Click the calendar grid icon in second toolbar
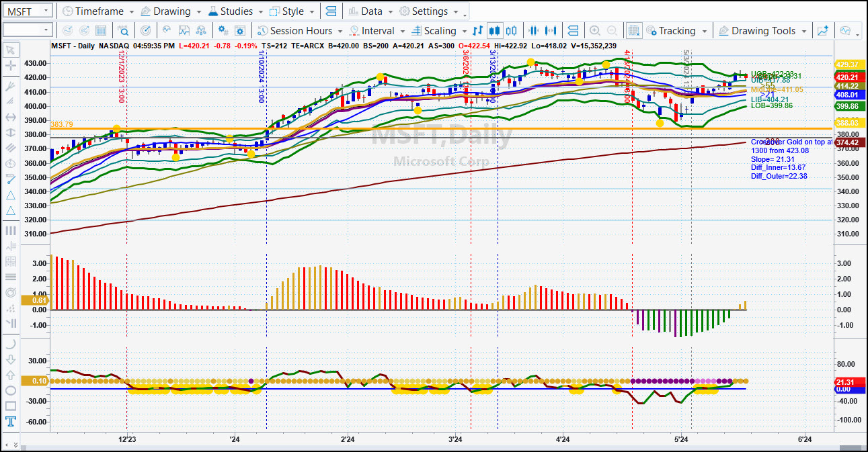 [x=101, y=31]
